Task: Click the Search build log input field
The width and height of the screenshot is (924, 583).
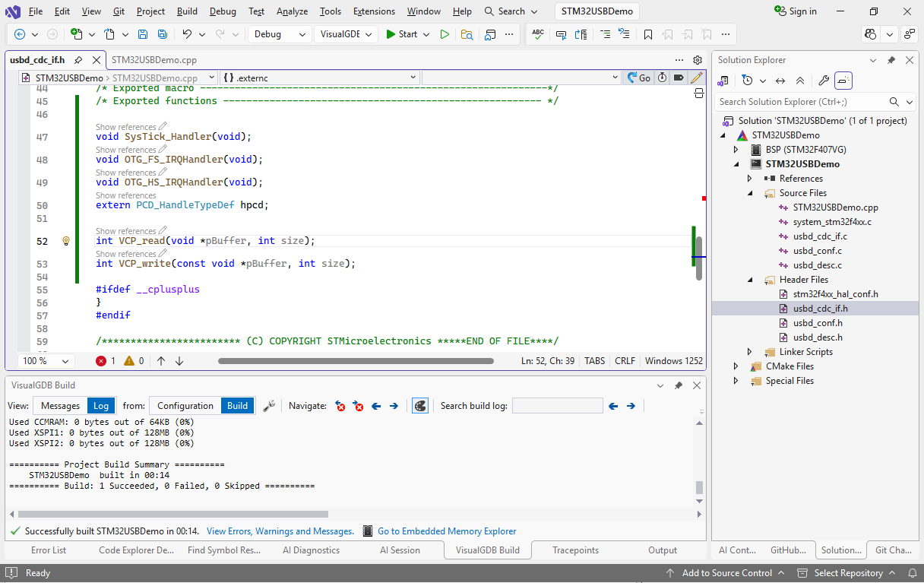Action: click(x=557, y=406)
